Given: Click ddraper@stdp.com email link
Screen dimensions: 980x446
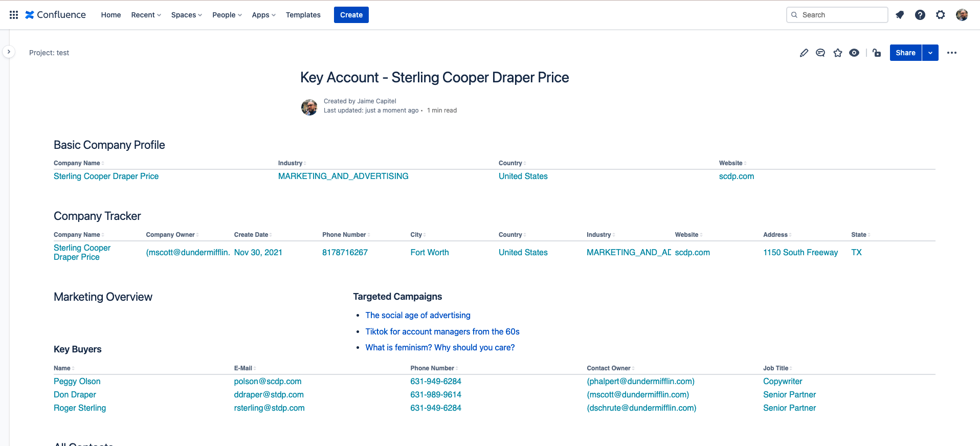Looking at the screenshot, I should (x=269, y=394).
